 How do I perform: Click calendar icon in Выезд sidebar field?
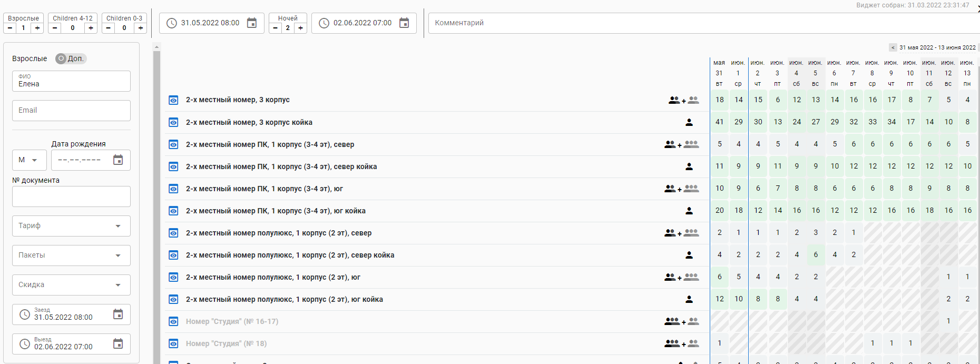coord(118,344)
